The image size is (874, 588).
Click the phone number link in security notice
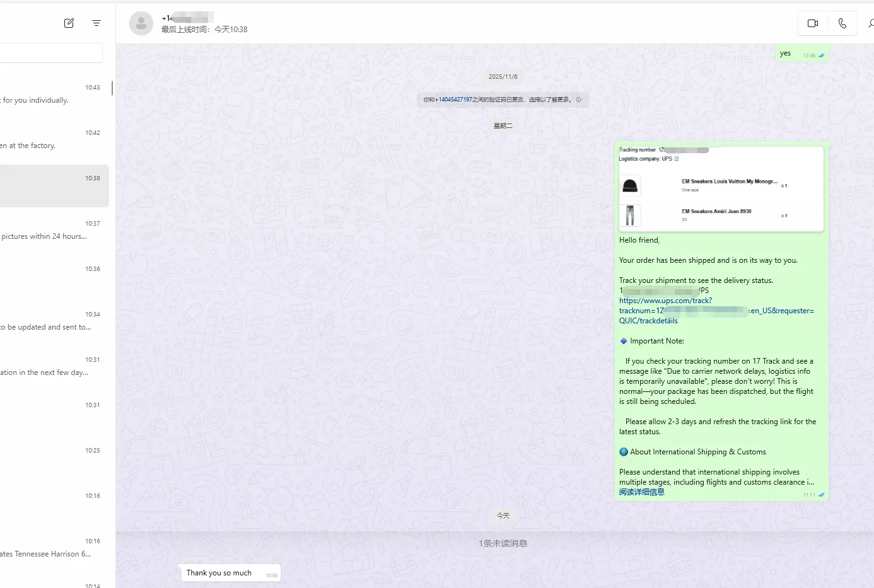[x=453, y=100]
